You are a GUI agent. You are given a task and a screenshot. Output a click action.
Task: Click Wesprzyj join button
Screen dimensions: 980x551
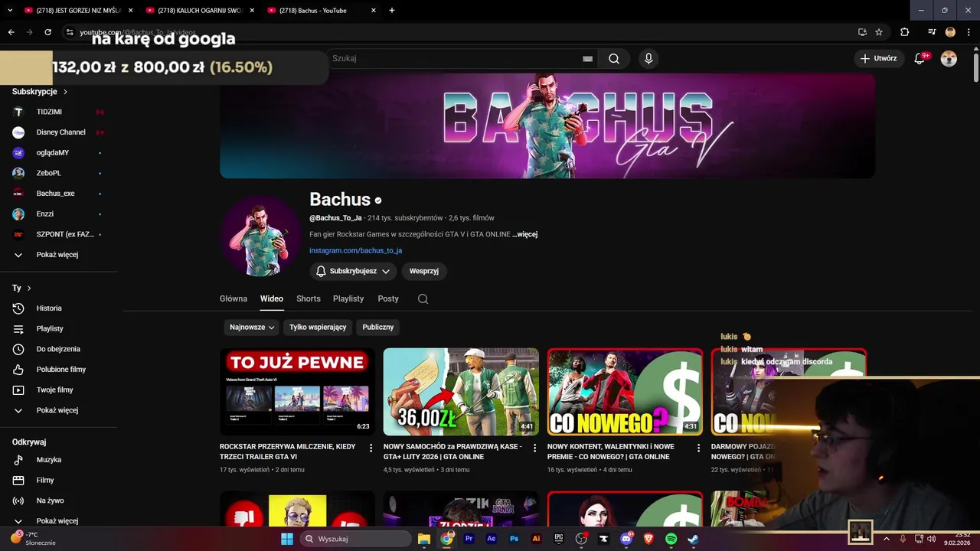424,271
